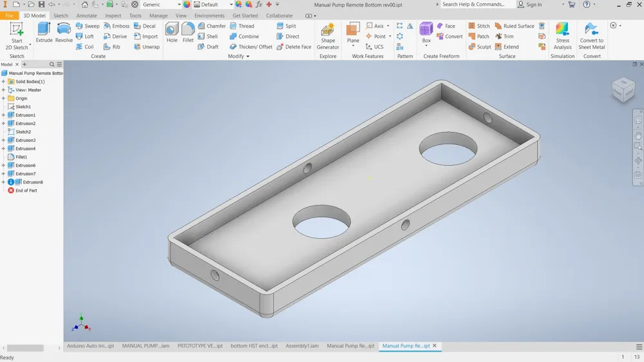
Task: Click Sign In
Action: click(530, 5)
